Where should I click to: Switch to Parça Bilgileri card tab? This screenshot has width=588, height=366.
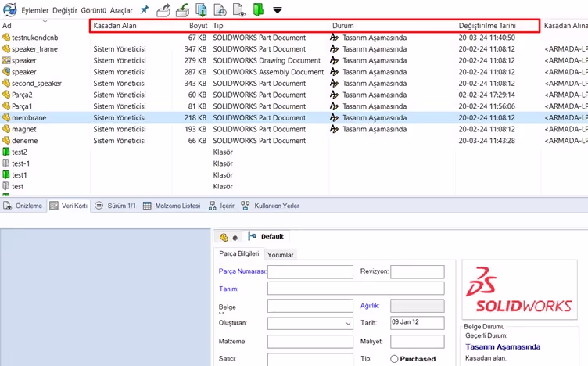click(239, 254)
